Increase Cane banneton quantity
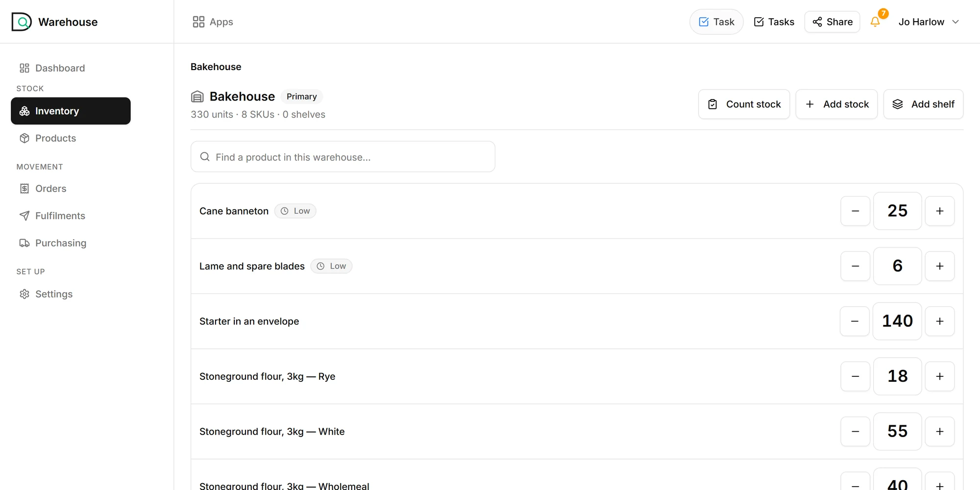The image size is (980, 490). click(939, 211)
